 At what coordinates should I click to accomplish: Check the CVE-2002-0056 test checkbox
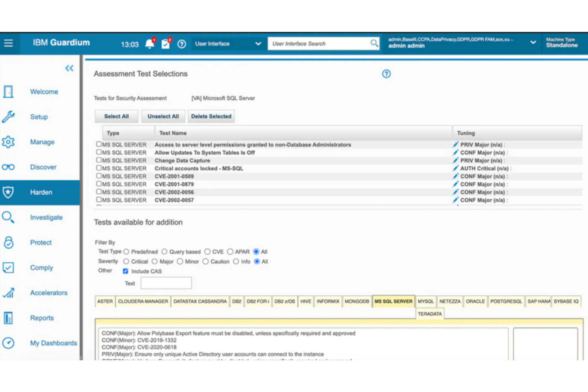click(99, 192)
